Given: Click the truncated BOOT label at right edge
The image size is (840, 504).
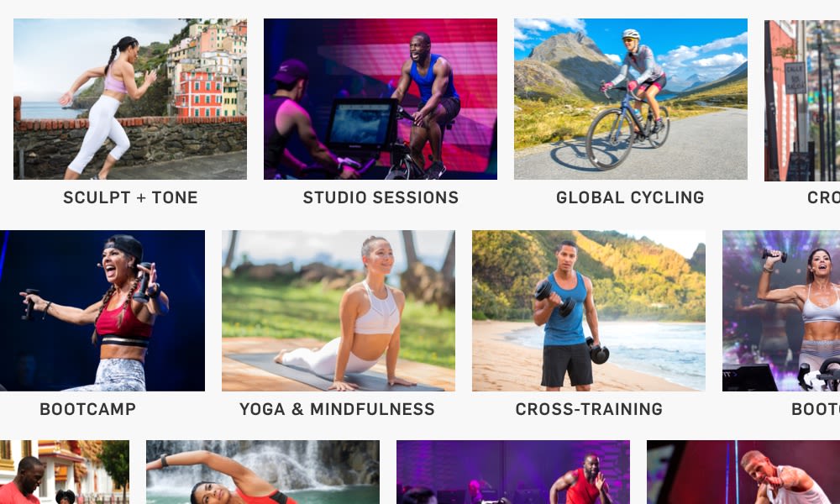Looking at the screenshot, I should tap(816, 409).
